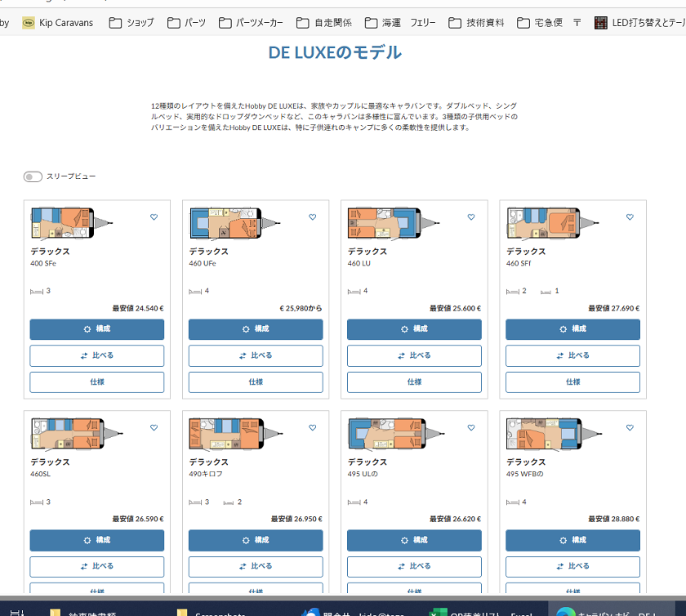Compare the 495 WFBの via 比べる

pos(573,566)
